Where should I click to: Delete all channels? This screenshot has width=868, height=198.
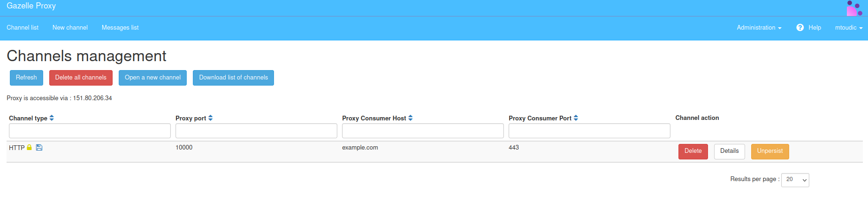(81, 78)
